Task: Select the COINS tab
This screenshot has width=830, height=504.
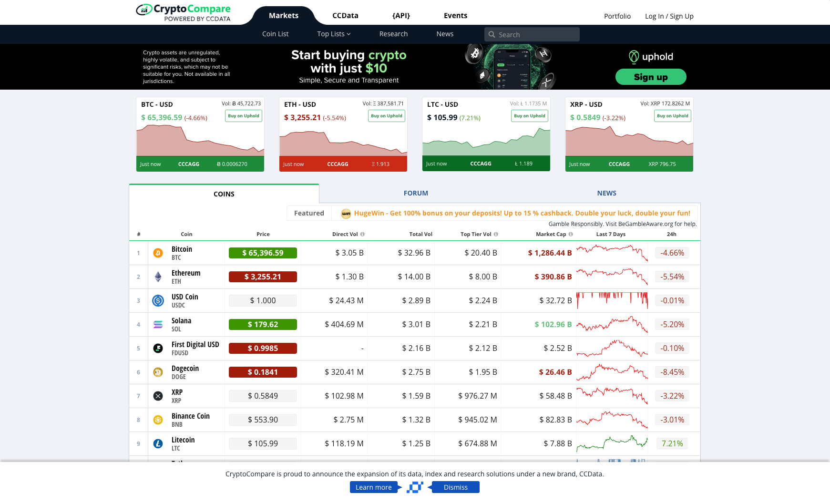Action: (x=224, y=194)
